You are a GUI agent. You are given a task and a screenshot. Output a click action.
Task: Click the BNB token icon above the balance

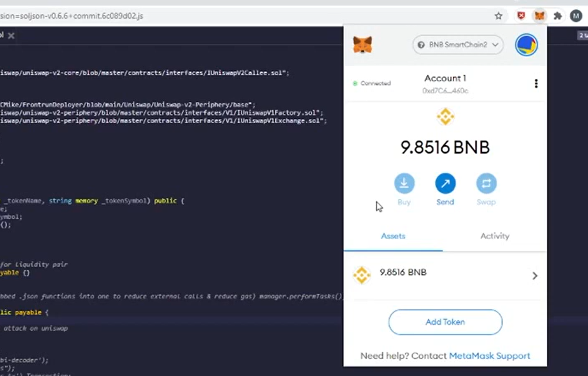445,116
